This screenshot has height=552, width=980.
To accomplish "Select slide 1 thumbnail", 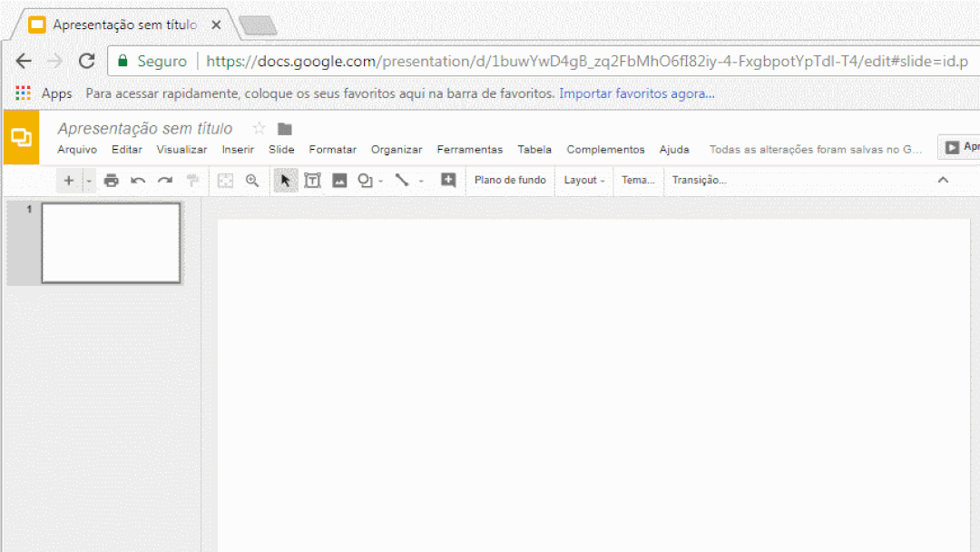I will [111, 243].
